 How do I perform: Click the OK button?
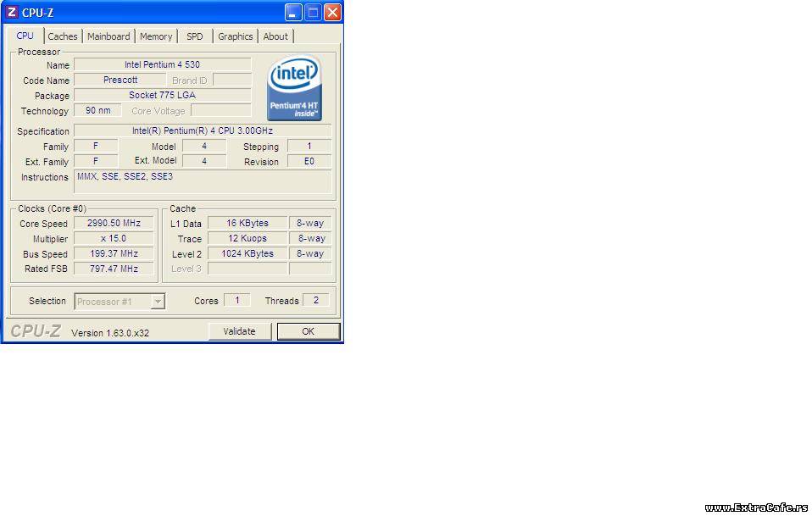click(309, 331)
